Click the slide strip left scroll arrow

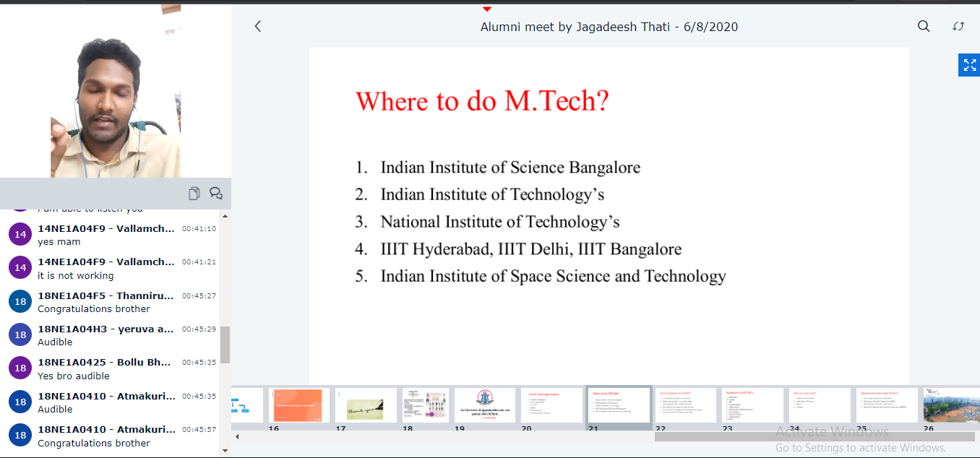[236, 436]
